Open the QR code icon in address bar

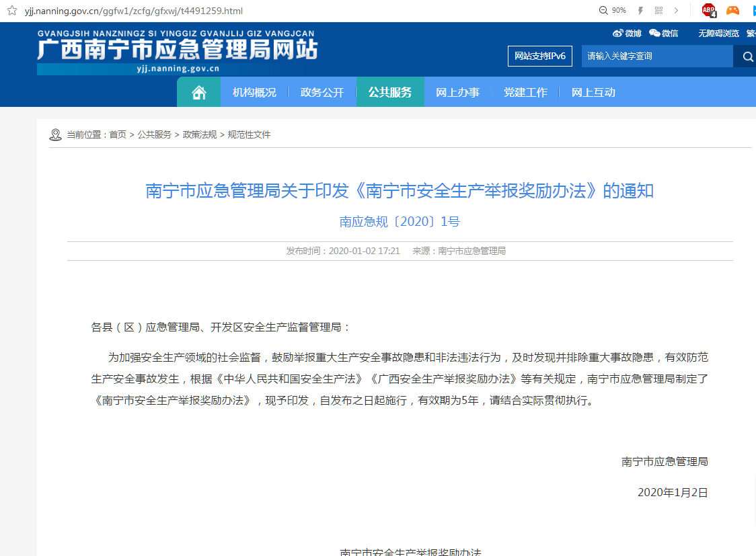click(x=658, y=11)
